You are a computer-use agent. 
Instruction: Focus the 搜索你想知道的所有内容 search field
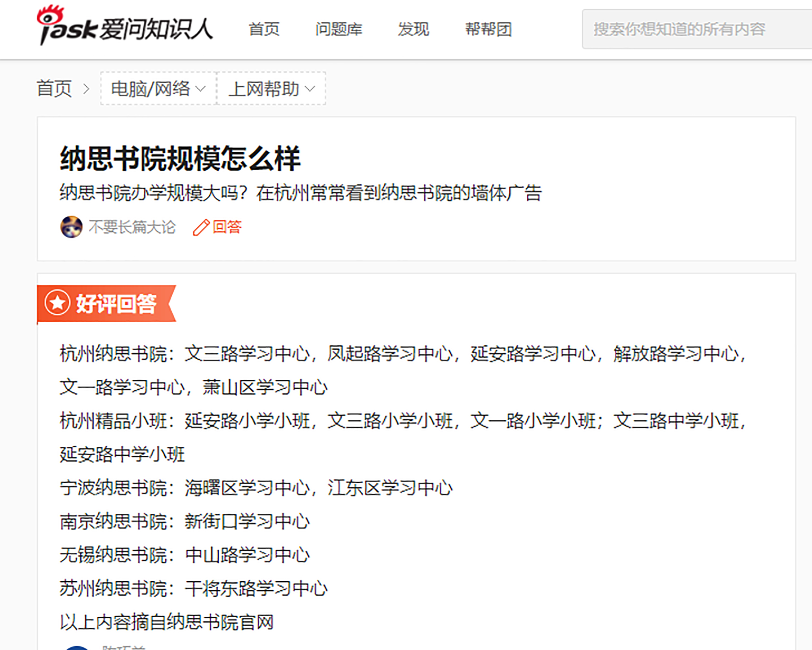[697, 29]
